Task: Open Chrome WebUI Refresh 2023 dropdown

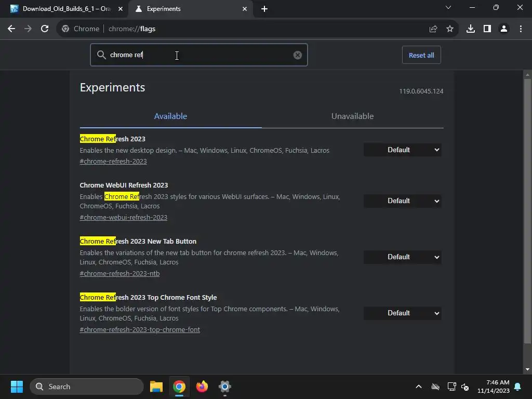Action: click(403, 201)
